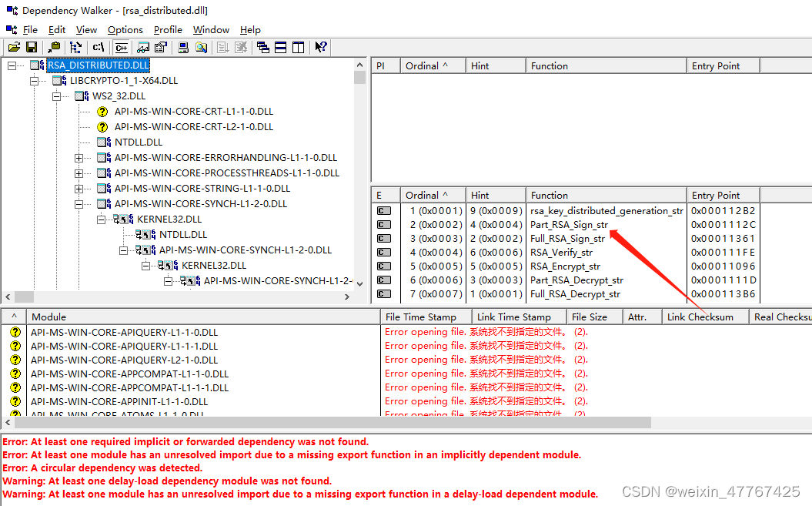Open a module file for analysis
812x506 pixels.
14,47
